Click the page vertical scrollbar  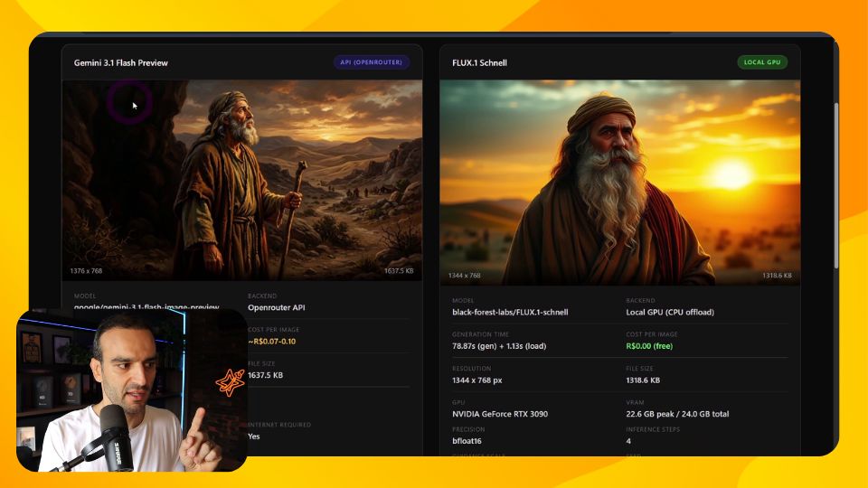pyautogui.click(x=835, y=185)
